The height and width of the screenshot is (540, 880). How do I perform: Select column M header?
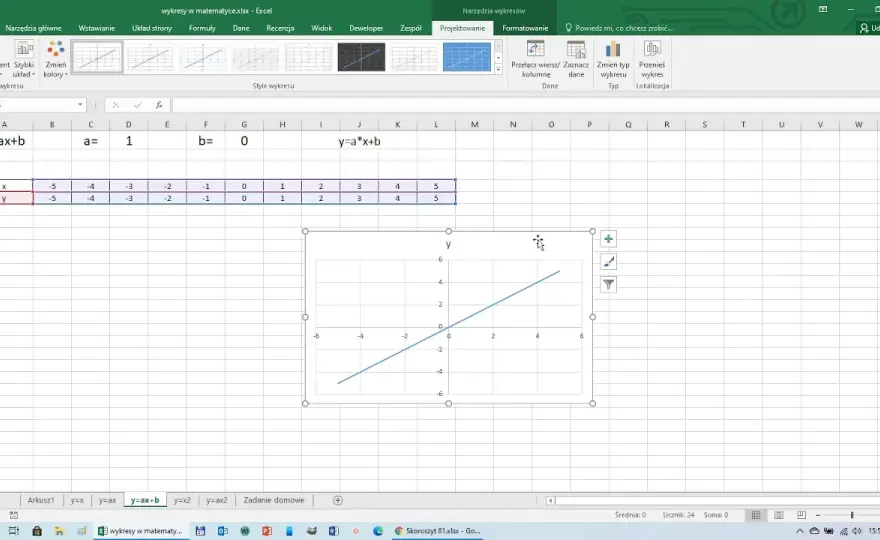click(475, 125)
